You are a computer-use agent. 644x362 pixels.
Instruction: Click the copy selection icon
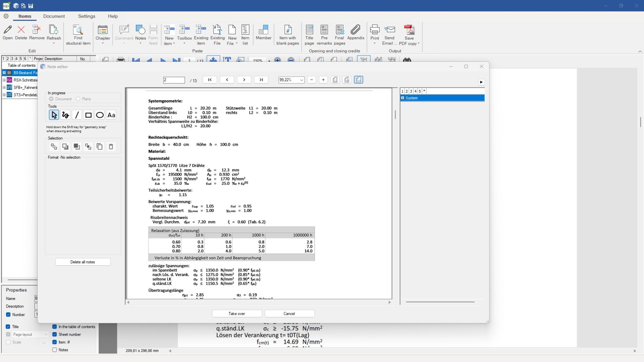(99, 147)
